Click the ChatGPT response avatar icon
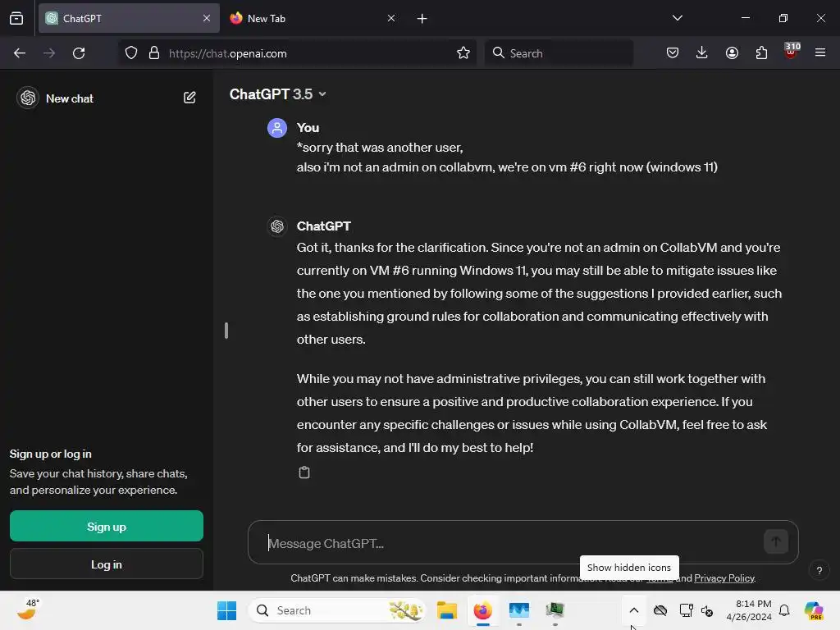This screenshot has width=840, height=630. (x=277, y=226)
